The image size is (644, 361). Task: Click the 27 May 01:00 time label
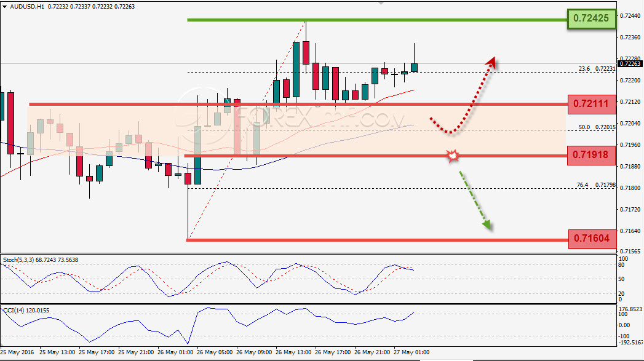[x=411, y=352]
